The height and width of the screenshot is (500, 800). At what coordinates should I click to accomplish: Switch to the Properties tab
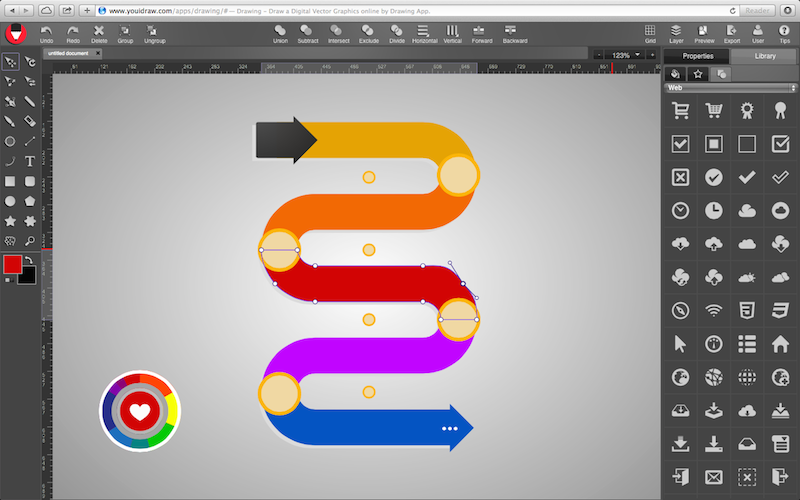click(x=697, y=56)
